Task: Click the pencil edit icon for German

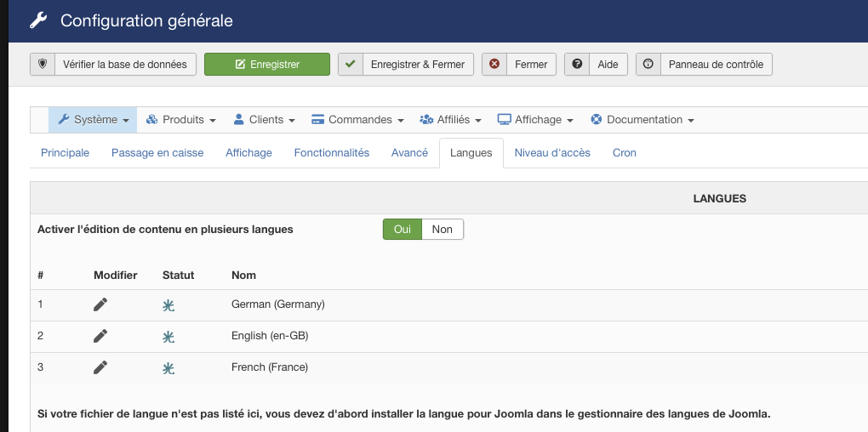Action: coord(100,304)
